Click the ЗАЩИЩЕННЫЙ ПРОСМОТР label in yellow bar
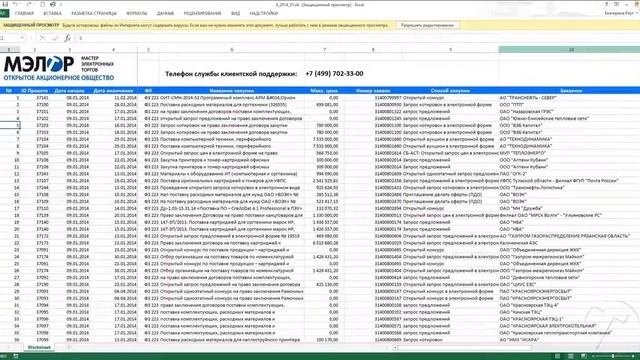640x360 pixels. point(31,25)
